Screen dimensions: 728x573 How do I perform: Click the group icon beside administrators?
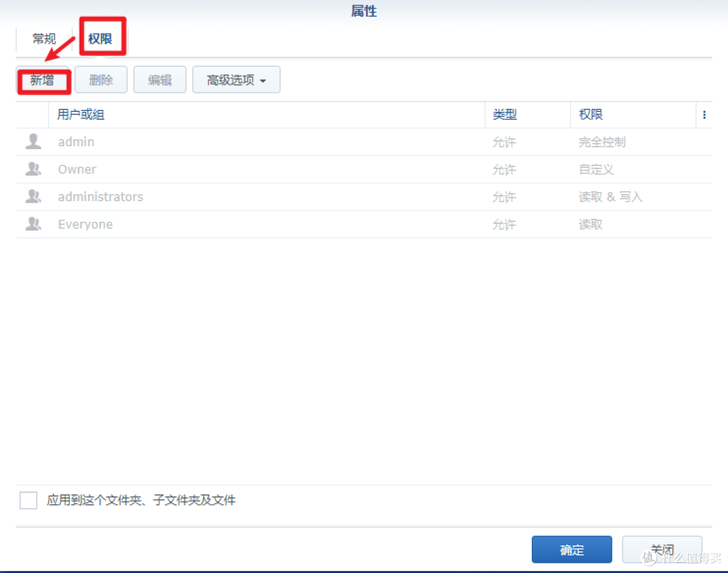pos(33,197)
